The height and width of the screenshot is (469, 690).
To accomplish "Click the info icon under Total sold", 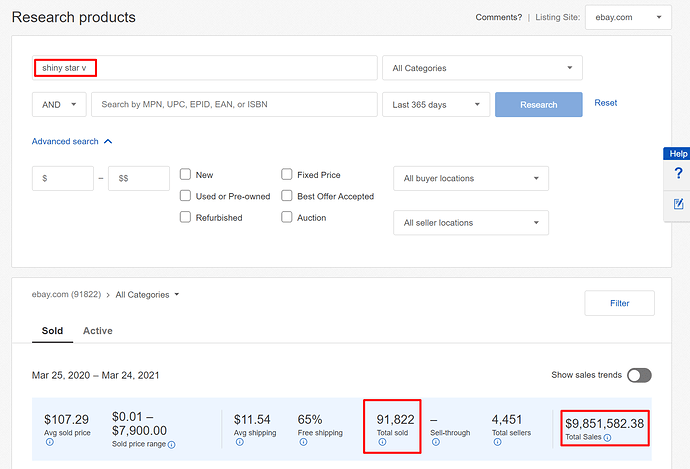I will tap(381, 442).
